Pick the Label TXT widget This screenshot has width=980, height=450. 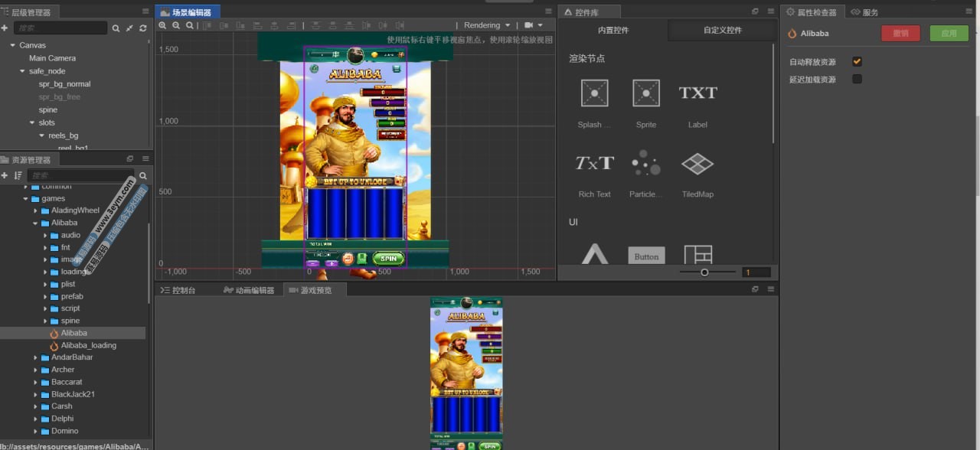(x=697, y=93)
